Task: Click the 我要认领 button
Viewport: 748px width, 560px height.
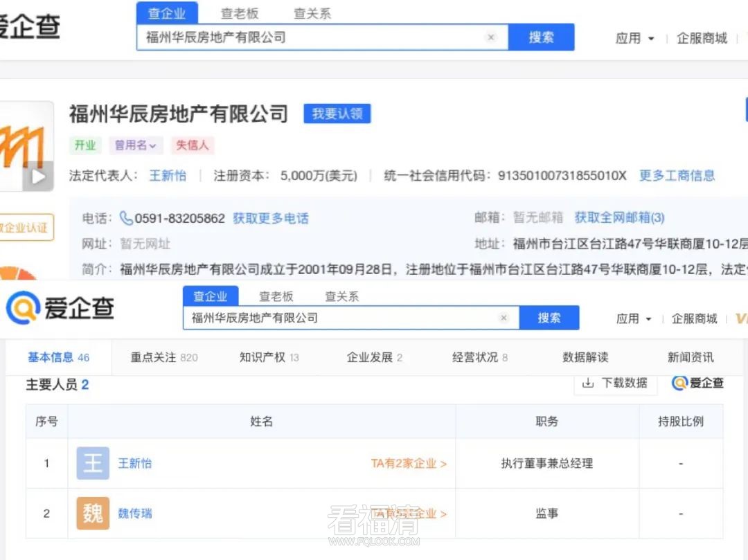Action: (337, 114)
